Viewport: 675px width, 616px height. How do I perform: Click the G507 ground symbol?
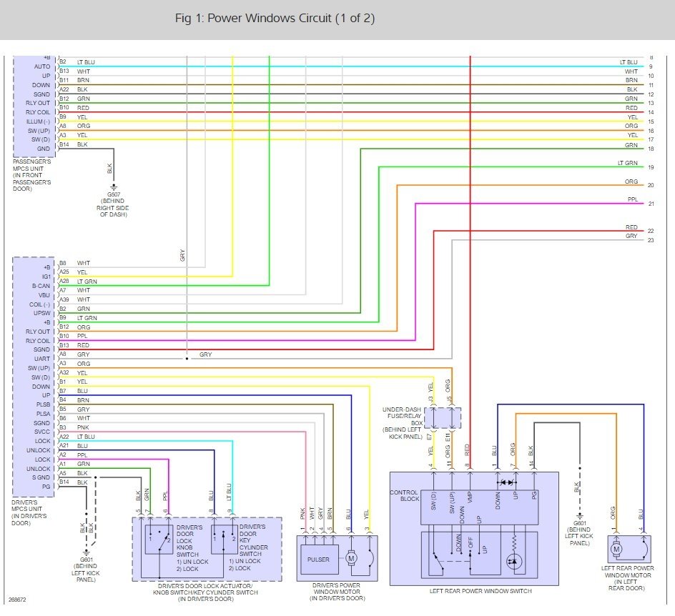point(114,187)
